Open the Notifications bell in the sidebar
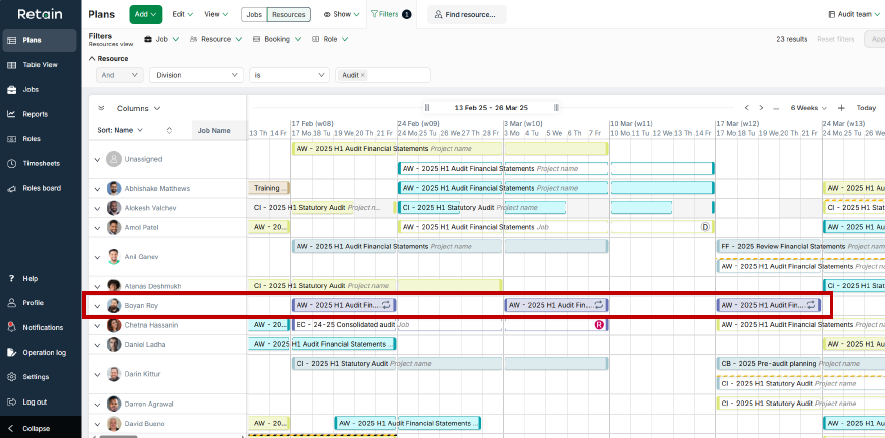 point(42,327)
